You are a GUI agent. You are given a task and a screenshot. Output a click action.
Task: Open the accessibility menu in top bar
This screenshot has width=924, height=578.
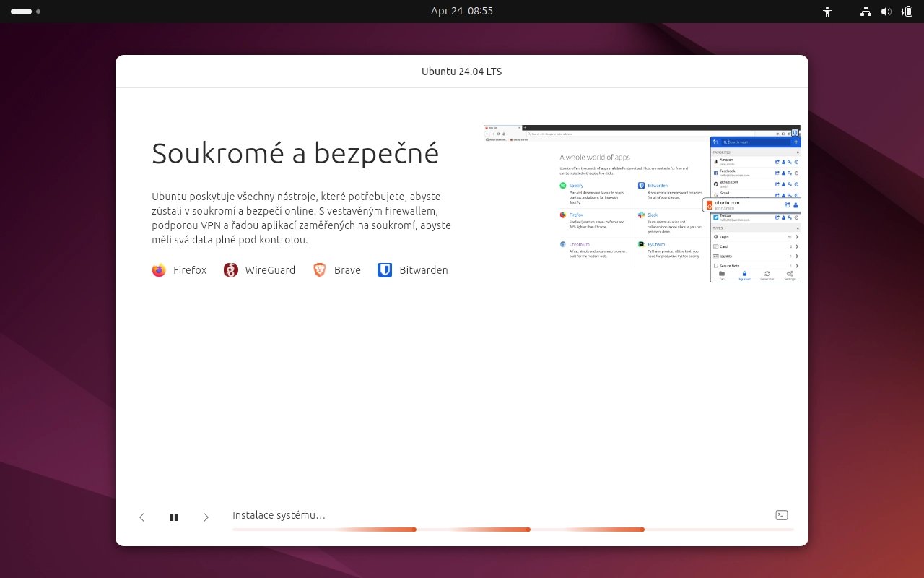[827, 12]
